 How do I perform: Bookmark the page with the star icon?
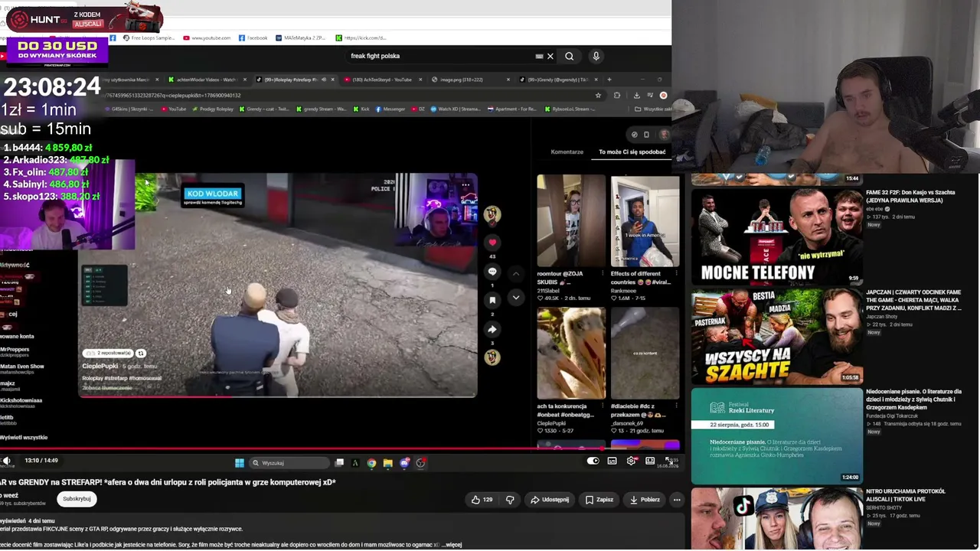598,96
